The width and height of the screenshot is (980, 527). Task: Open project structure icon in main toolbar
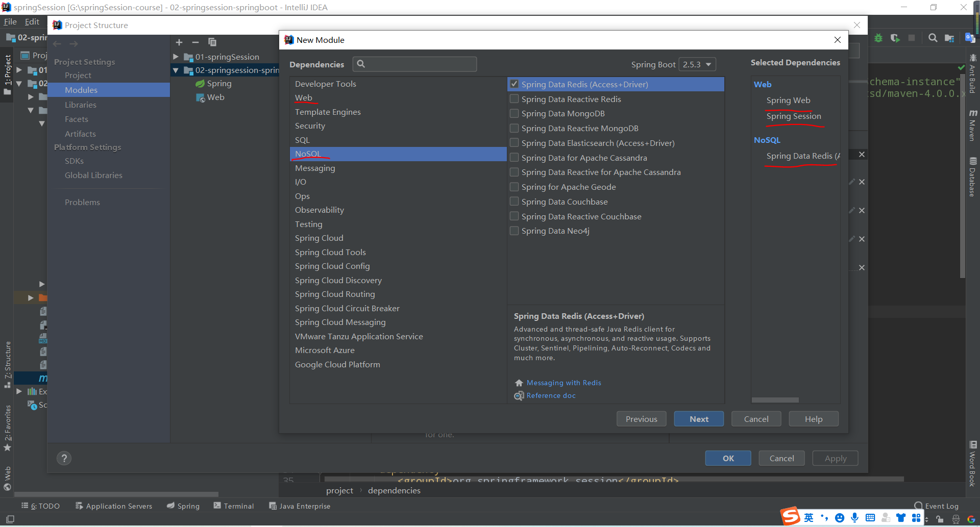[949, 38]
